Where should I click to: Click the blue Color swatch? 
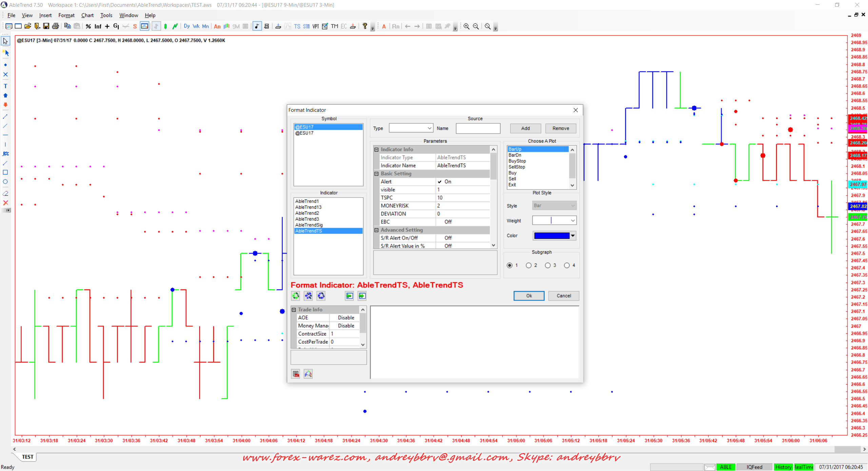click(551, 235)
